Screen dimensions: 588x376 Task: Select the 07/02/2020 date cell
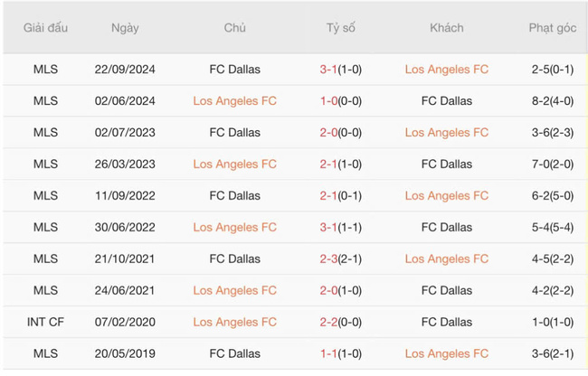pos(125,323)
